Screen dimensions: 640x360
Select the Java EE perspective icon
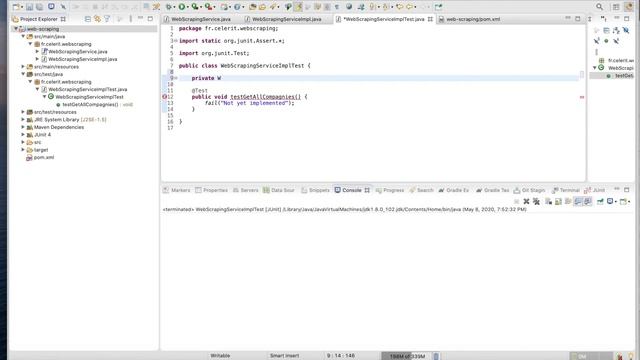click(629, 7)
